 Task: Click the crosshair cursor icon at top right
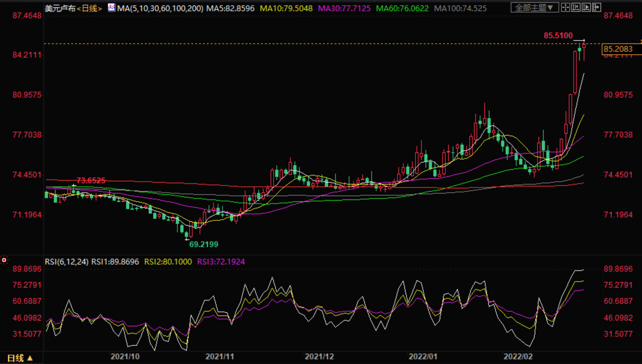565,7
